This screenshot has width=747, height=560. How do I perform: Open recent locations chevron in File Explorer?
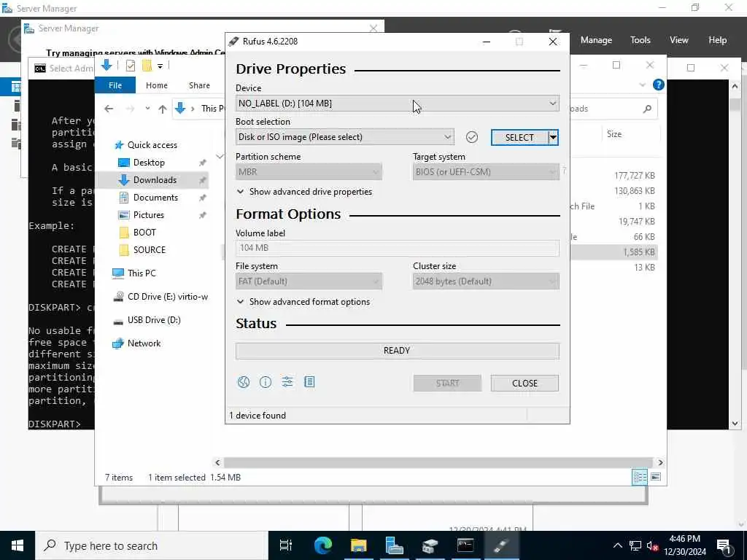pyautogui.click(x=147, y=109)
